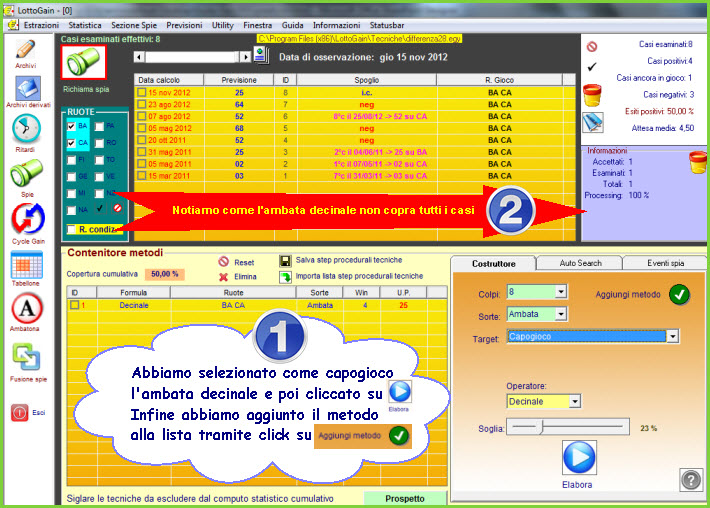Enable the R. condiz checkbox
This screenshot has height=508, width=710.
click(x=71, y=229)
